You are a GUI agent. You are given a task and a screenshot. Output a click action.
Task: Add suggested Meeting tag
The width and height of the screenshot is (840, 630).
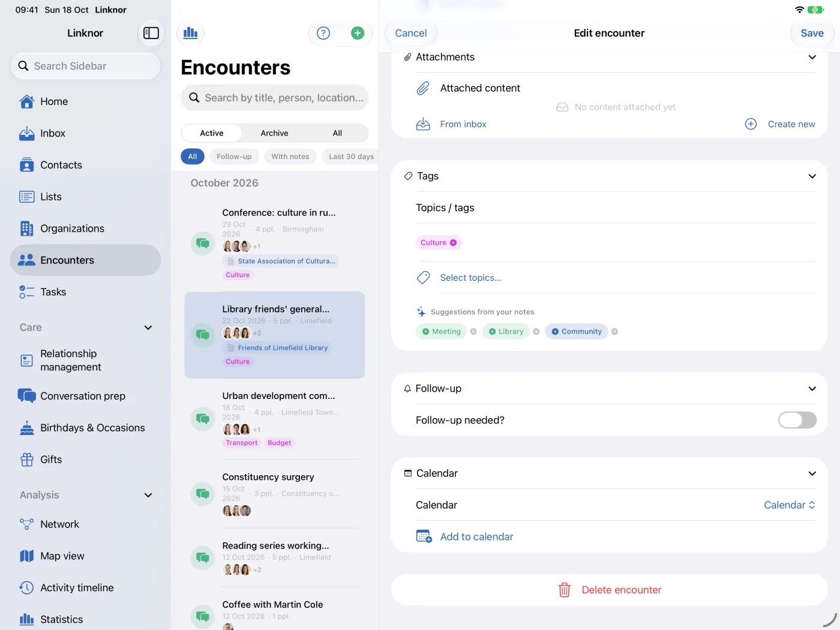442,332
